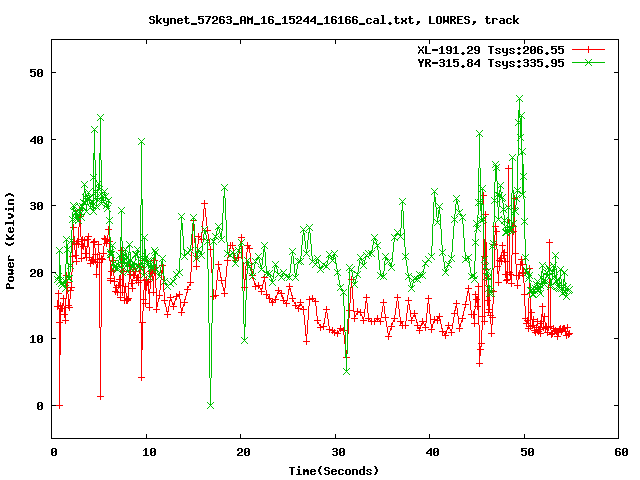Screen dimensions: 640x480
Task: Click the green YR legend line sample
Action: point(588,62)
